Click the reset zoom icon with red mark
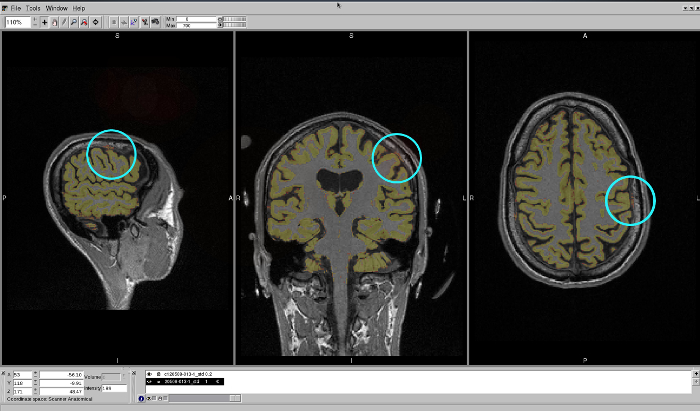700x411 pixels. tap(84, 22)
